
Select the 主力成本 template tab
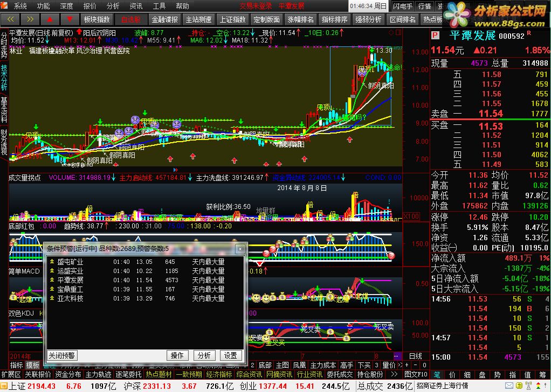(323, 365)
